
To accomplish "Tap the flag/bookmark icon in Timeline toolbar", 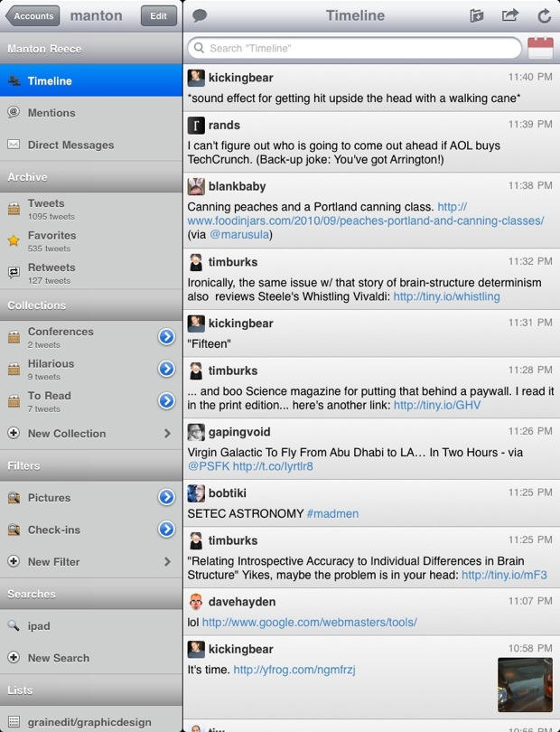I will pos(477,16).
